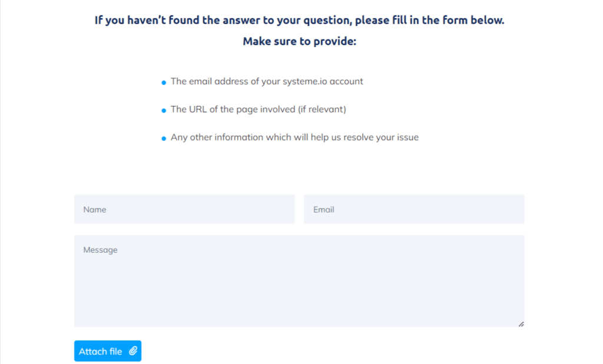Click inside the Message text area

click(299, 281)
